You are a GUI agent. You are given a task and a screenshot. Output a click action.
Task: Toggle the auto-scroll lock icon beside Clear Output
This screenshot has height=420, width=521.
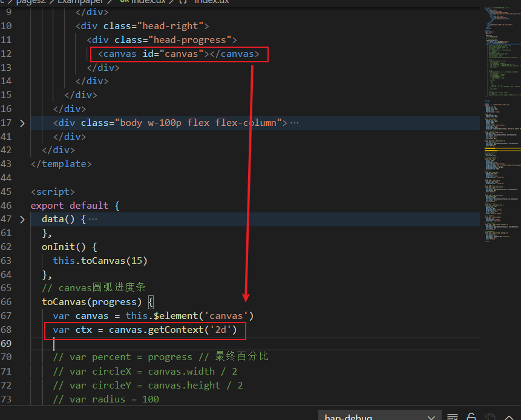[471, 417]
